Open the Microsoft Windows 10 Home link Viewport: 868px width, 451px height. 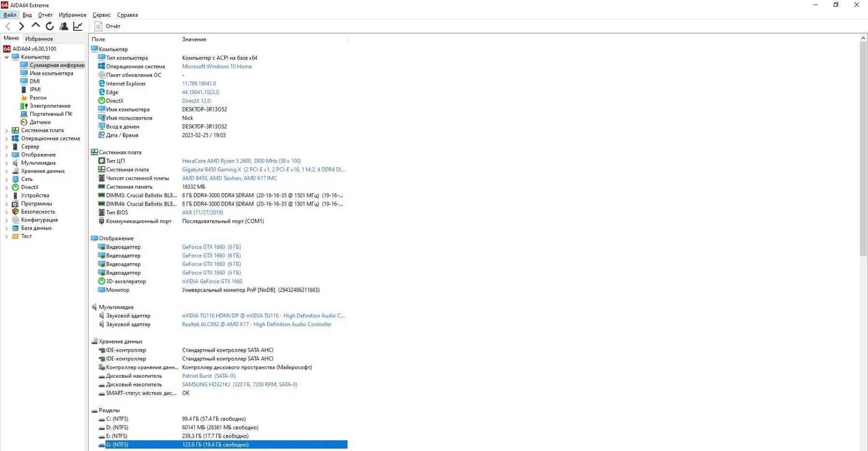[x=217, y=67]
